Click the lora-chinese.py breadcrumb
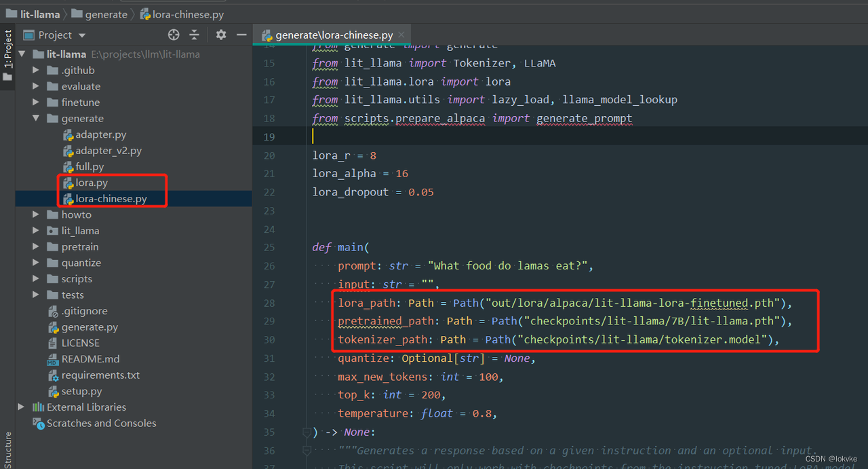 182,14
